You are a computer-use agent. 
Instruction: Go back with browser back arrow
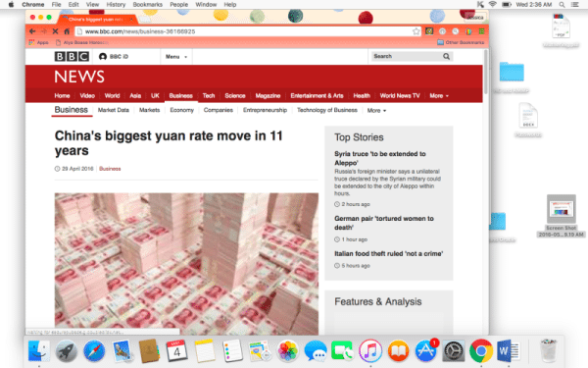32,31
